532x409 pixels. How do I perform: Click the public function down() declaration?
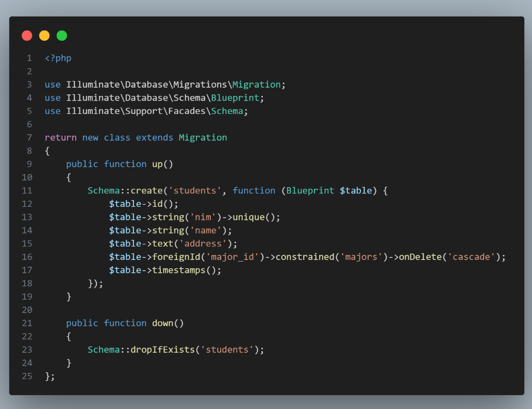tap(125, 323)
